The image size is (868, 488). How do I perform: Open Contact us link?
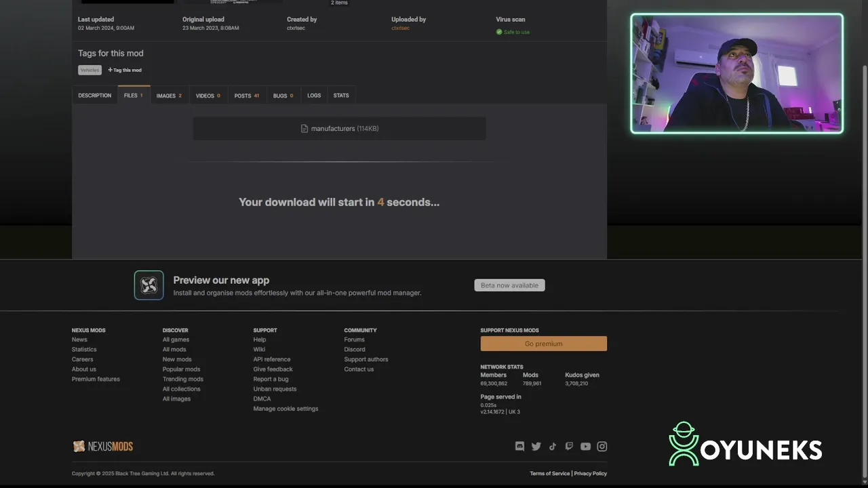click(x=359, y=369)
